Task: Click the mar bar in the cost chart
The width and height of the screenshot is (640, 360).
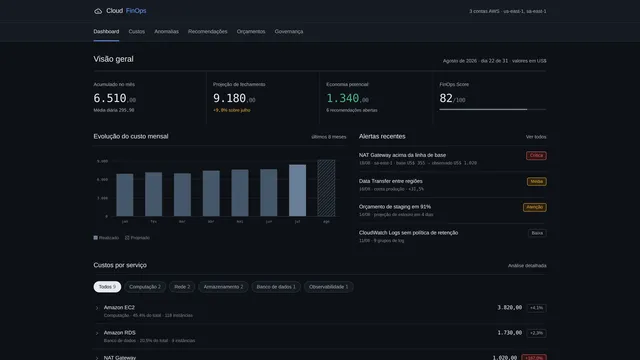Action: click(182, 195)
